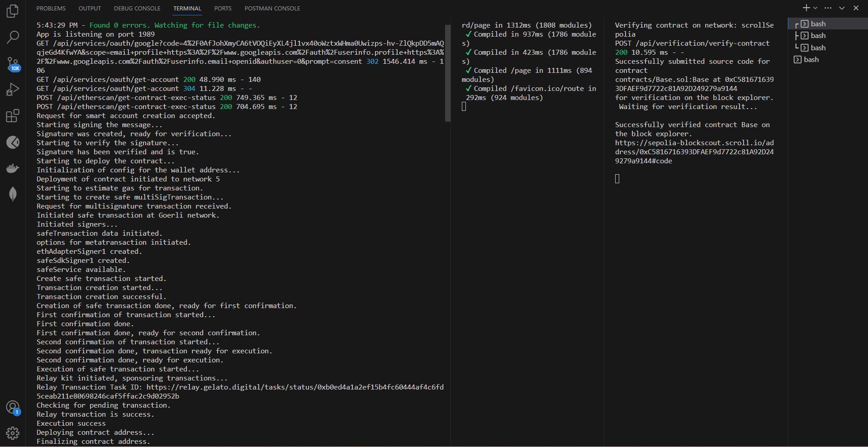Click 'Successfully verified contract Base on' text

tap(692, 125)
